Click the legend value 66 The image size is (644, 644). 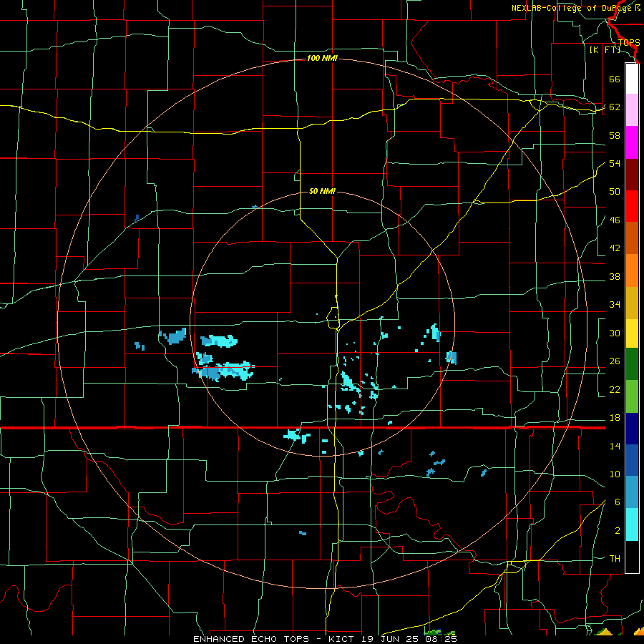click(615, 79)
